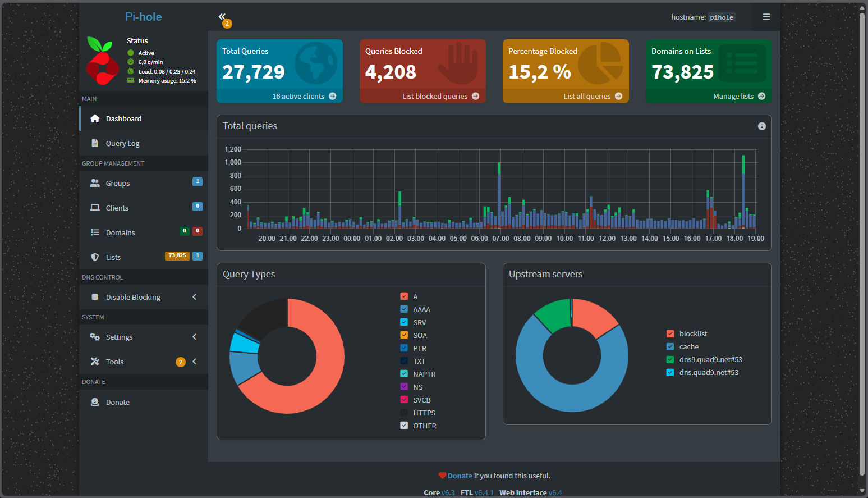Select the Groups people icon
This screenshot has height=498, width=868.
[95, 182]
